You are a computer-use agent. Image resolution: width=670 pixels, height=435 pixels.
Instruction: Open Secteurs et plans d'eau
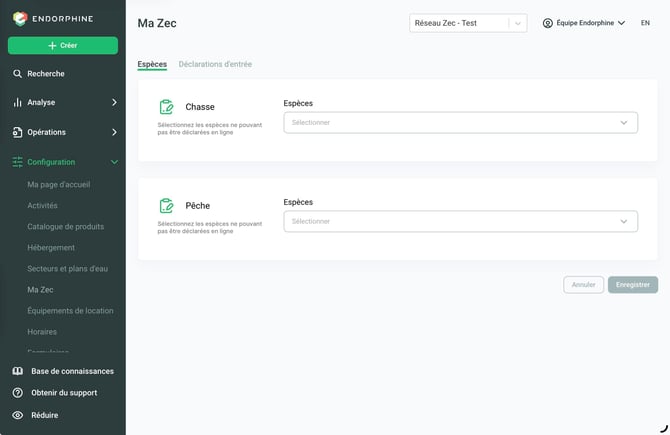(x=68, y=268)
